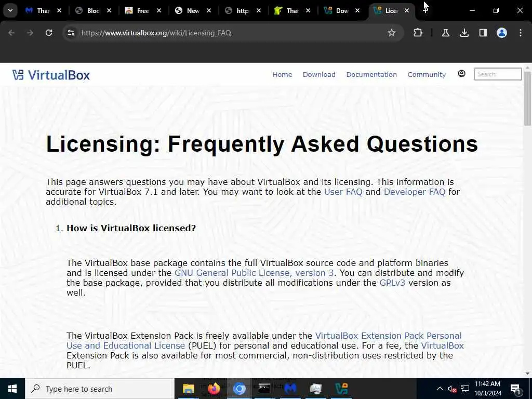Click the page vertical scrollbar thumb

tap(528, 98)
